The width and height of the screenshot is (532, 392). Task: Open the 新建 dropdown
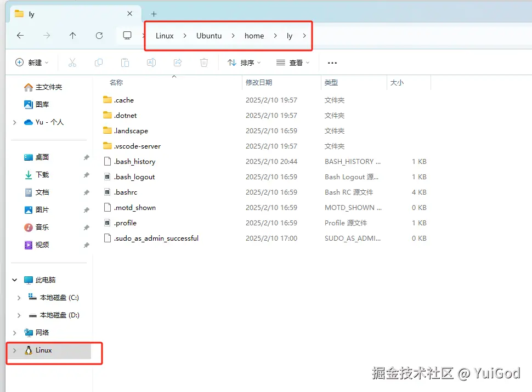tap(32, 63)
